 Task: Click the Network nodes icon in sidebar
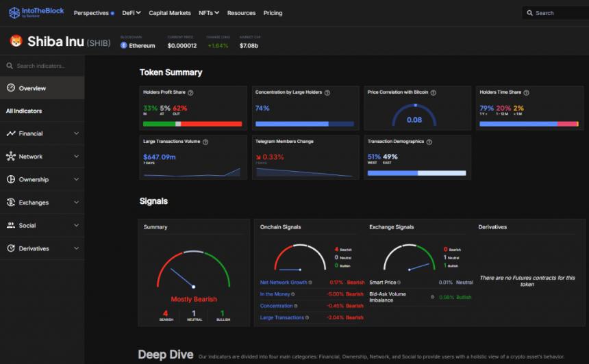[11, 156]
